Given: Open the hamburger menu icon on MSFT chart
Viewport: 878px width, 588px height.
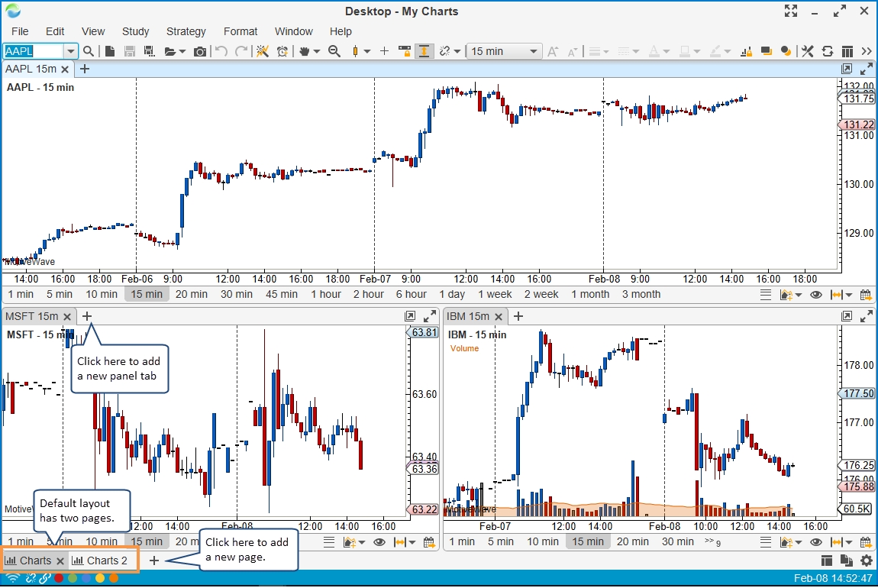Looking at the screenshot, I should pos(329,542).
